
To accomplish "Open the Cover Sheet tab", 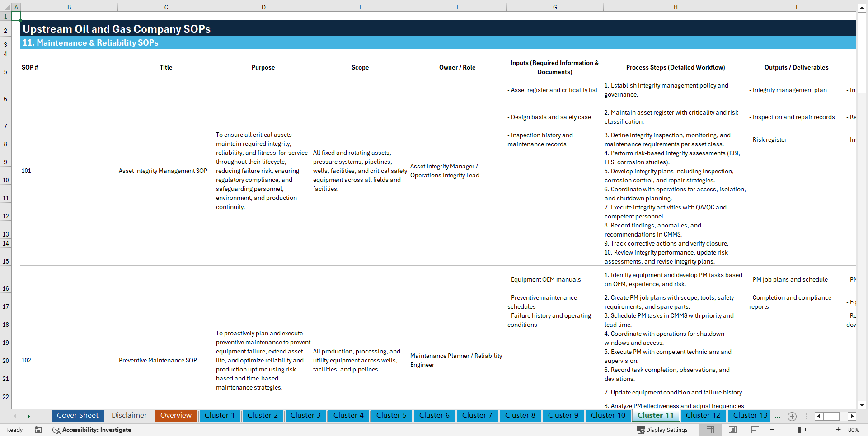I will coord(77,416).
